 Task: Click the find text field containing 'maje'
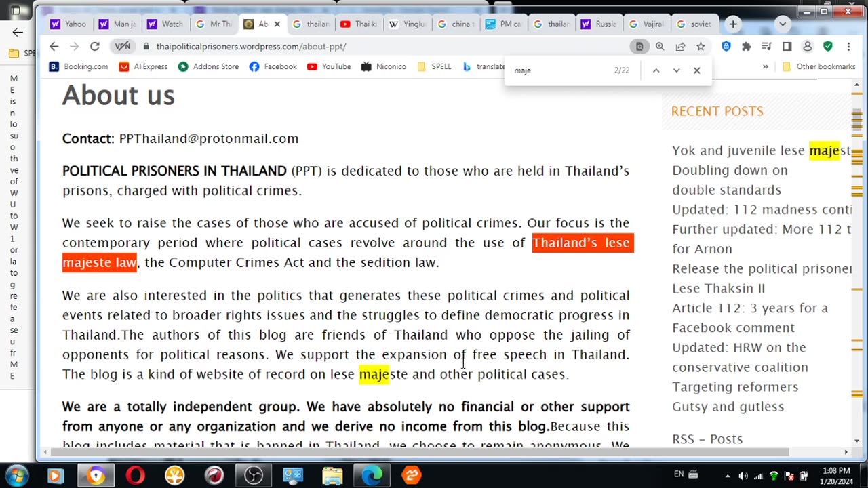[559, 70]
